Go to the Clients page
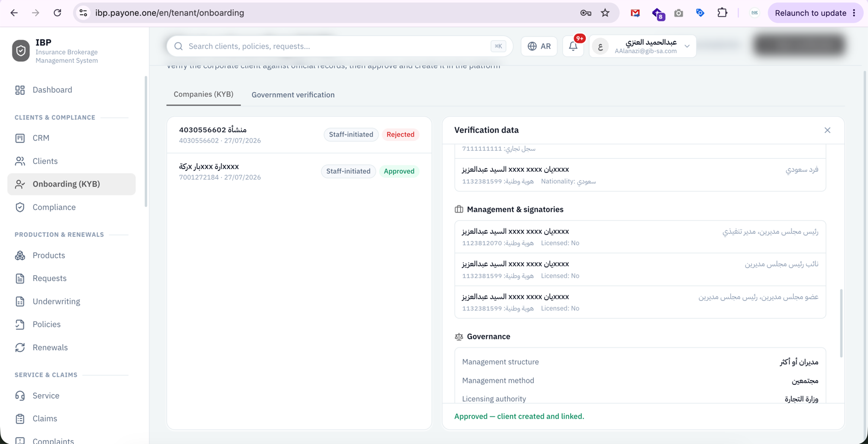The width and height of the screenshot is (868, 444). [x=72, y=161]
